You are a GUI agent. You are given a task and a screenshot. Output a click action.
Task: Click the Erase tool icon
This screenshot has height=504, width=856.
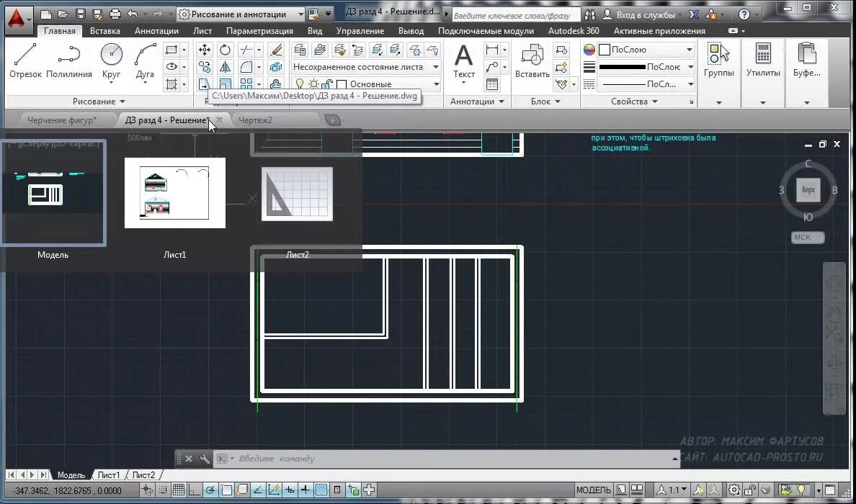pyautogui.click(x=276, y=50)
